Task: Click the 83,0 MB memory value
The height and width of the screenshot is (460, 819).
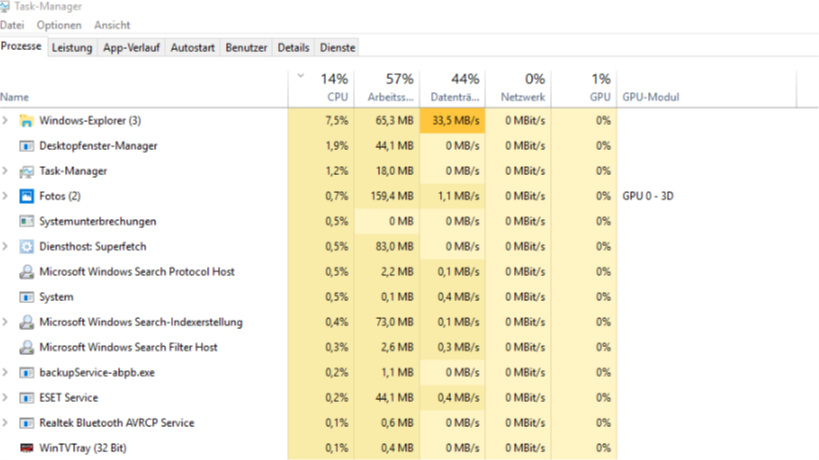Action: [394, 246]
